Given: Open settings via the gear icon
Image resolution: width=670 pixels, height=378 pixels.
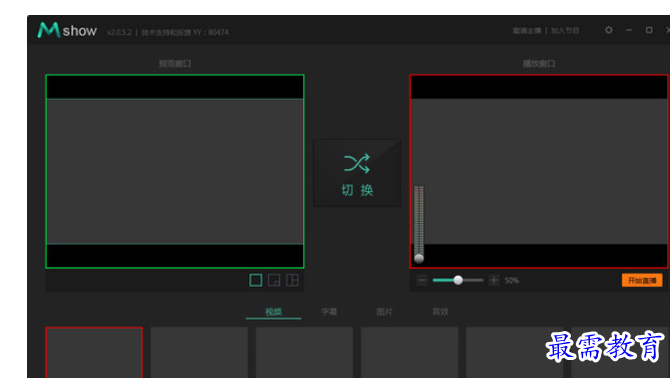Looking at the screenshot, I should coord(608,30).
